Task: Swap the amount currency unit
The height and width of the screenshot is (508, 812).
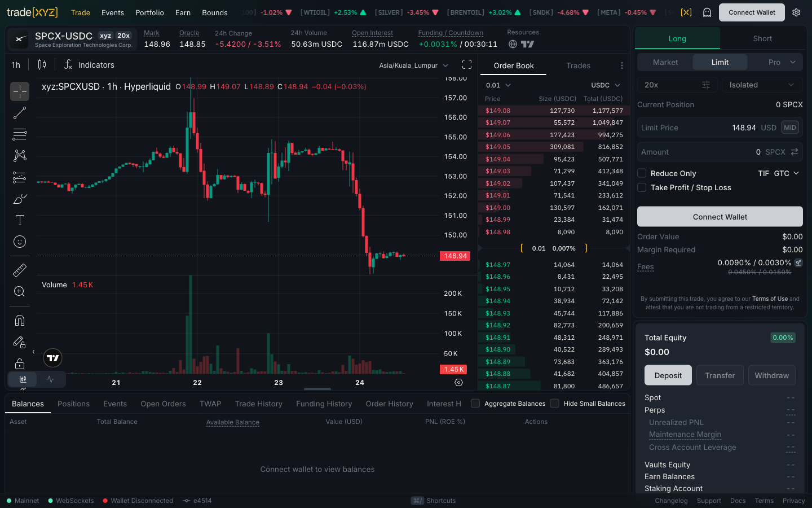Action: 795,152
